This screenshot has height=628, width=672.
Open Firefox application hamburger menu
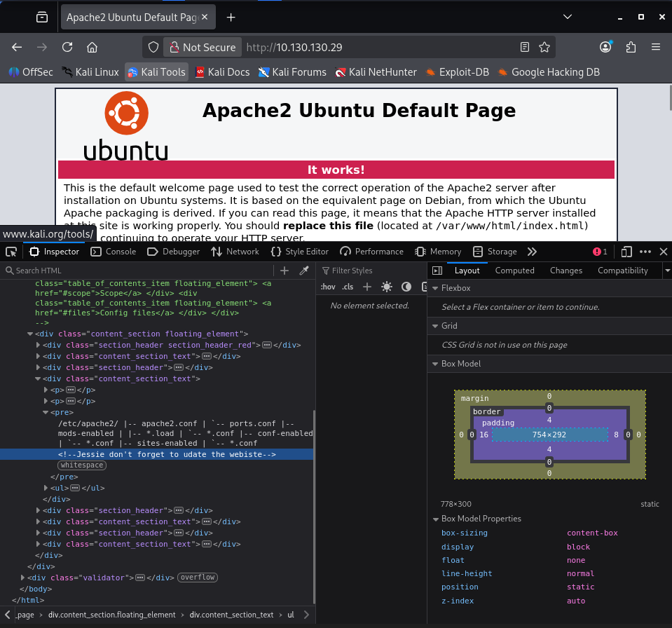click(656, 47)
